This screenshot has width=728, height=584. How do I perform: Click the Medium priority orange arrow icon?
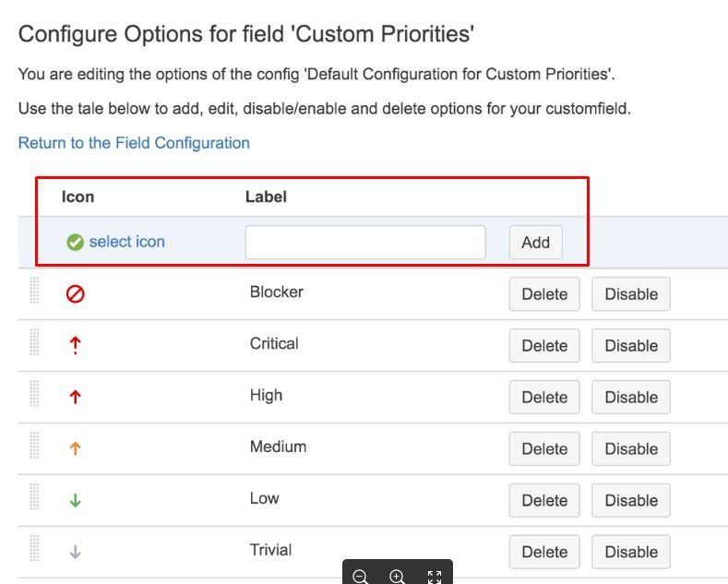[76, 448]
